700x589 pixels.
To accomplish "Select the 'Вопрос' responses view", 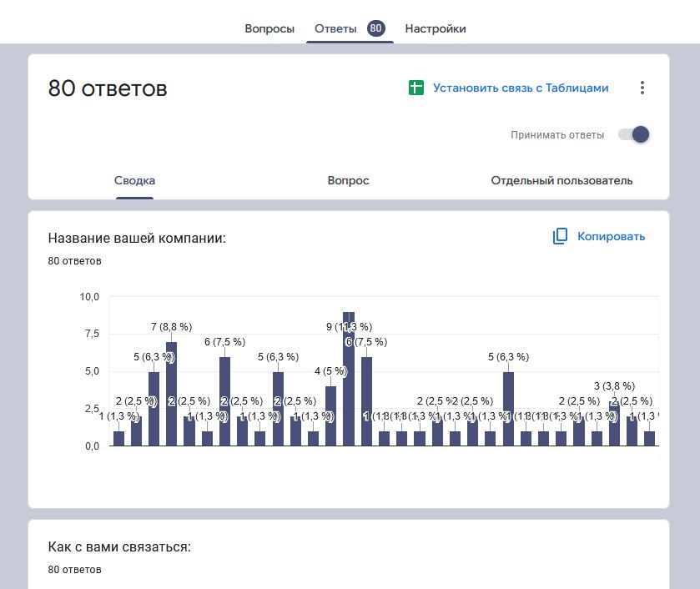I will pos(348,180).
